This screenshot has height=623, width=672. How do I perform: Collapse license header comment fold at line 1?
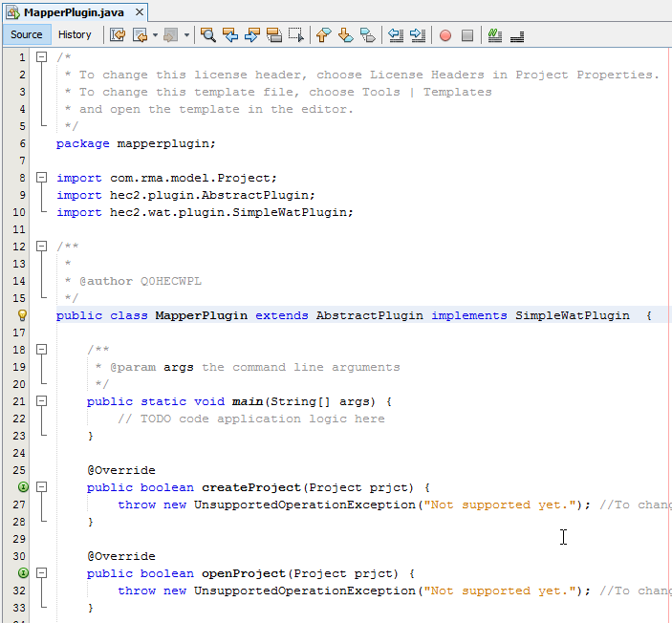pyautogui.click(x=41, y=57)
